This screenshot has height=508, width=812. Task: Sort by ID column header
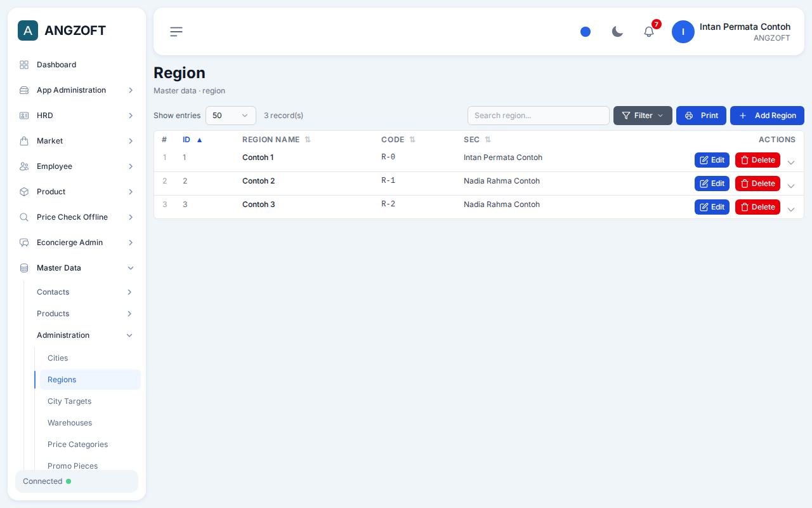[192, 140]
